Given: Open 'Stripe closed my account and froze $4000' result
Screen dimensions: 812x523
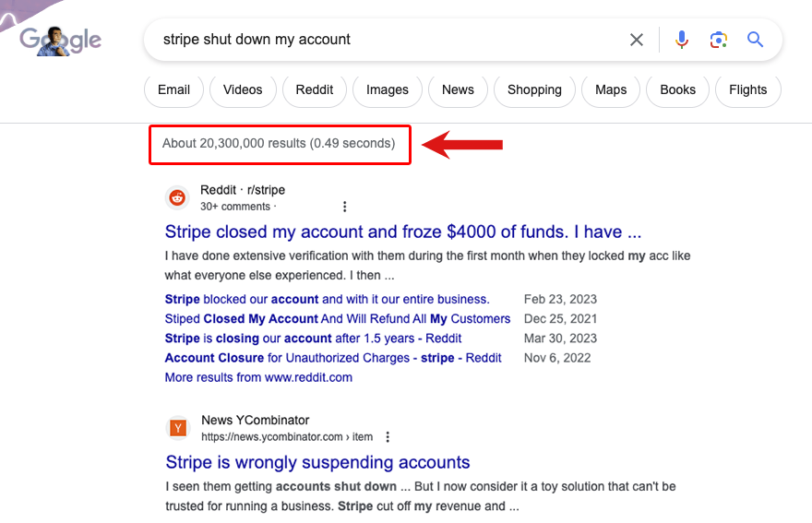Looking at the screenshot, I should coord(403,232).
